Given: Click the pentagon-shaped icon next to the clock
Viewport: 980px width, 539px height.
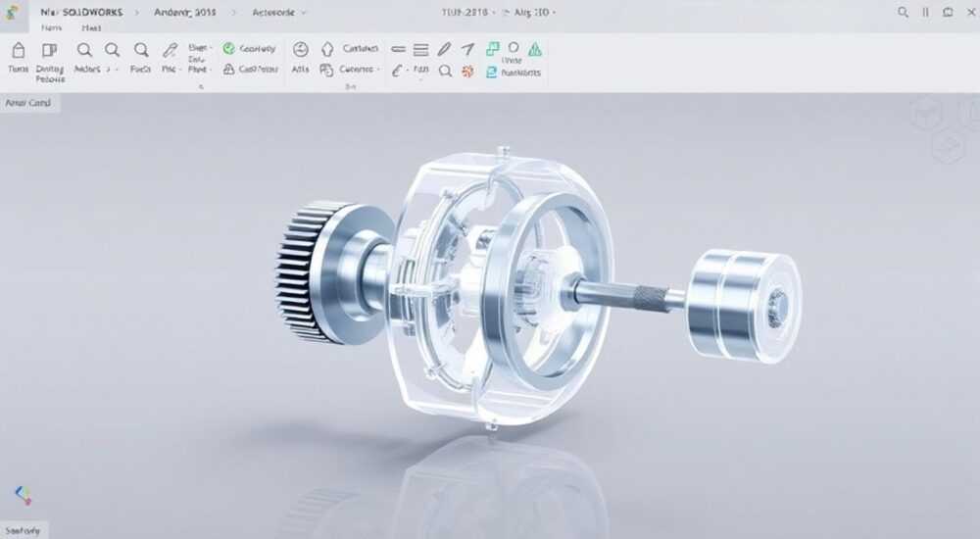Looking at the screenshot, I should point(327,49).
